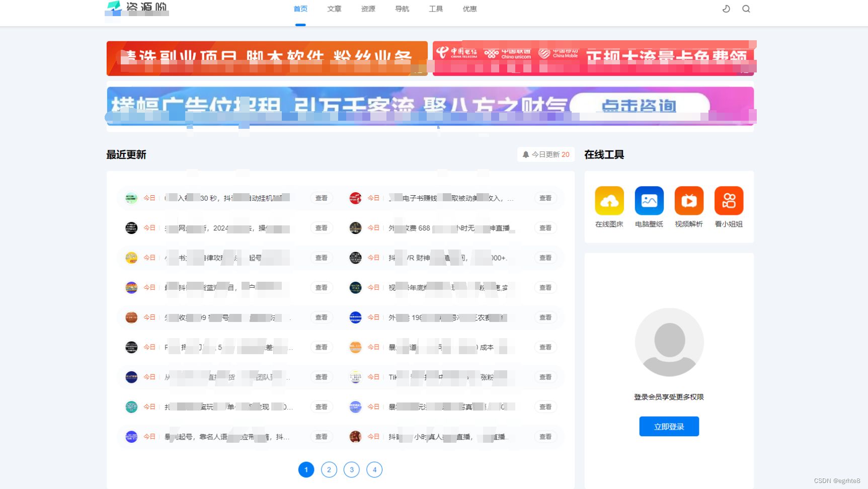Toggle dark mode with the moon icon
This screenshot has width=868, height=489.
(x=725, y=9)
